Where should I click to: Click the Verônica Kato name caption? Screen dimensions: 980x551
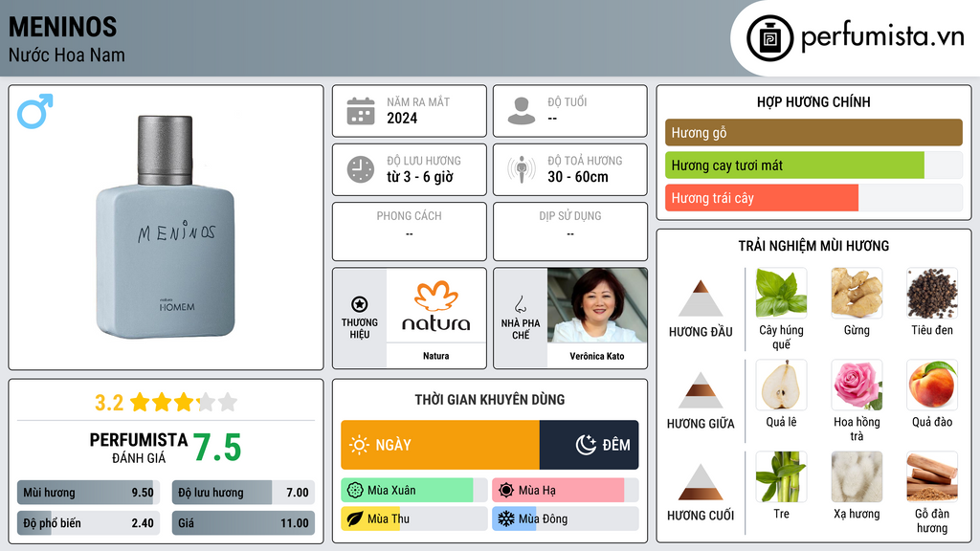click(597, 356)
